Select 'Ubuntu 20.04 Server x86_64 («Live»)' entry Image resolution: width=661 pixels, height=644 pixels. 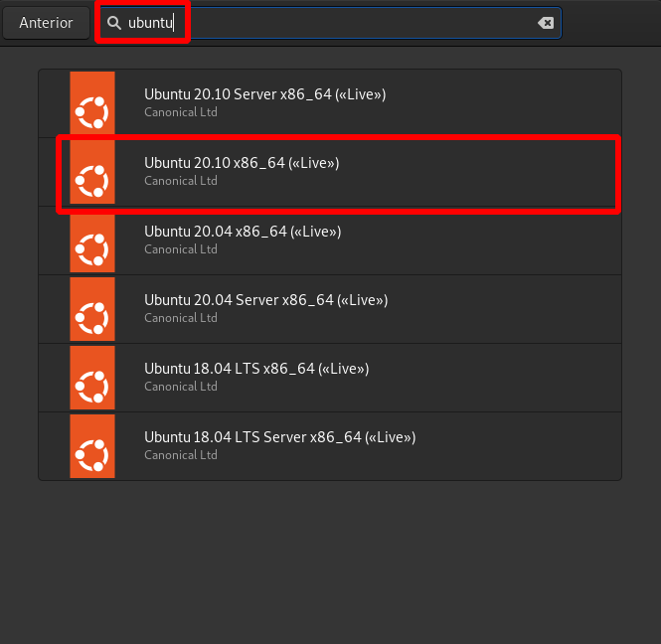(330, 309)
